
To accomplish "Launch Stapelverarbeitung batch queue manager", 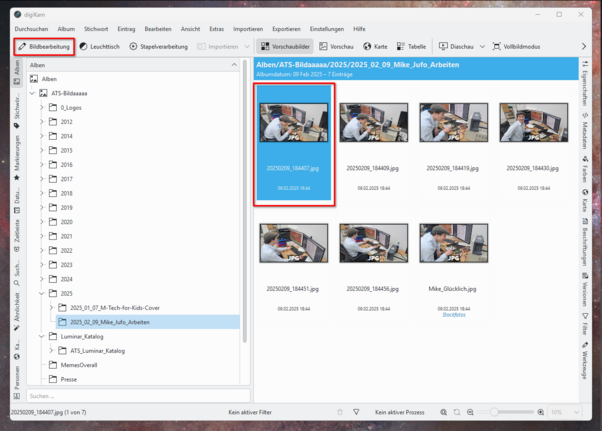I will tap(159, 46).
